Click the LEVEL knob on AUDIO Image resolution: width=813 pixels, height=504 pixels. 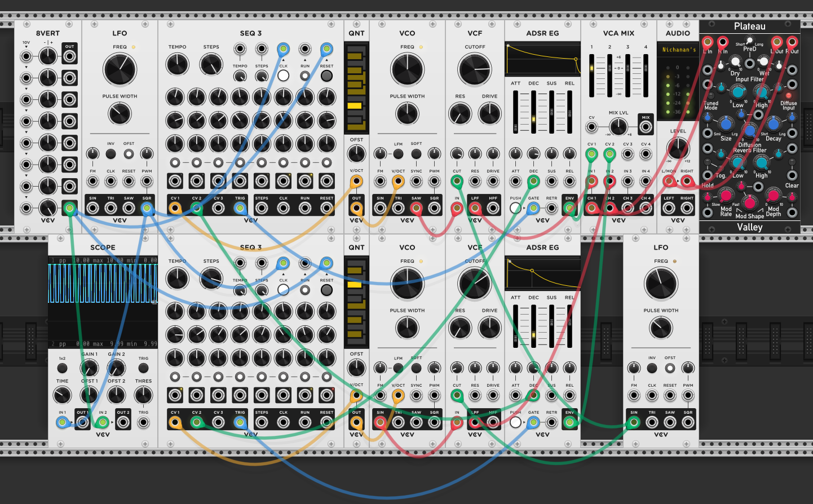[x=678, y=148]
